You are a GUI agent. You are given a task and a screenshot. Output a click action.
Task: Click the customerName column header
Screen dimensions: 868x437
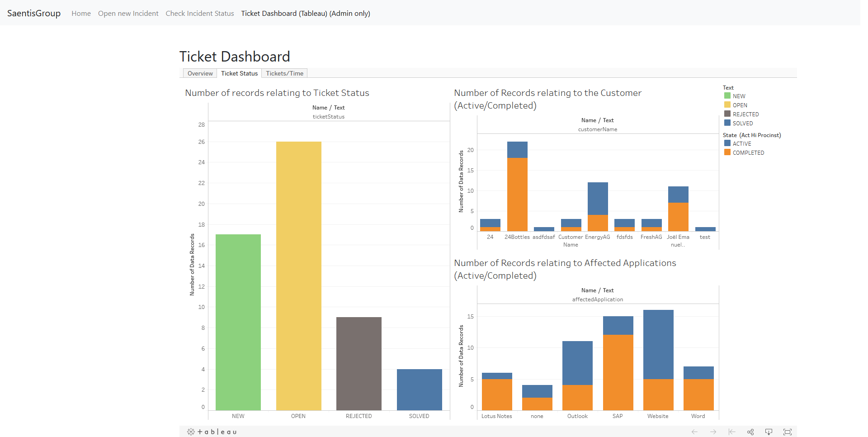[598, 129]
